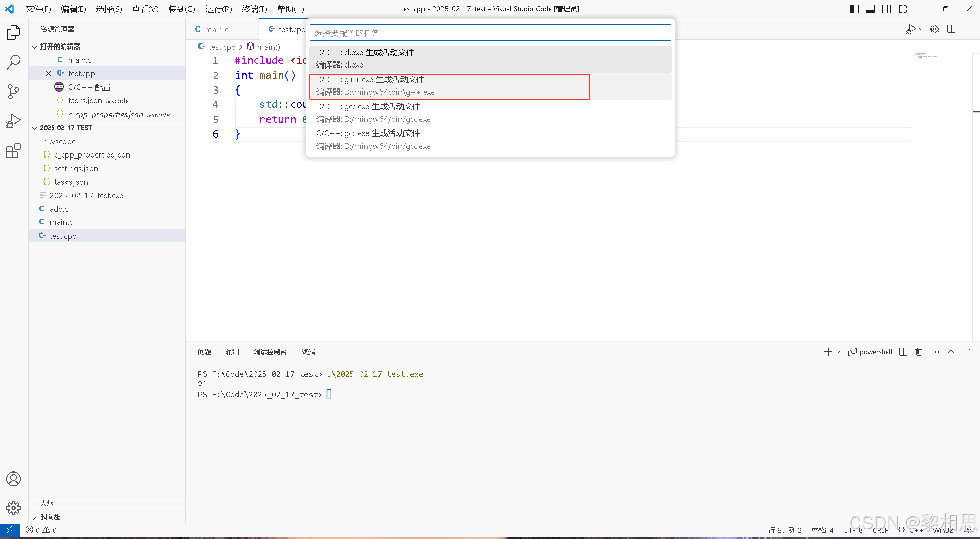The height and width of the screenshot is (539, 980).
Task: Select the last gcc.exe build task
Action: pos(490,140)
